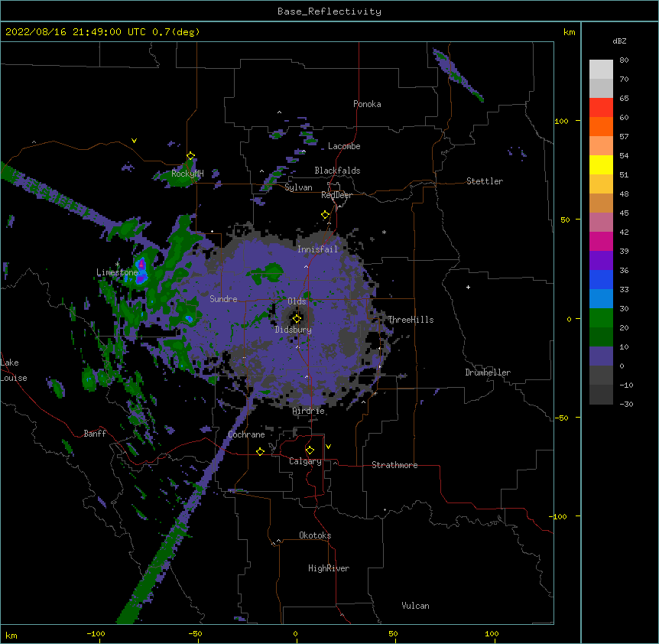Click the RedDeer city label
This screenshot has width=659, height=644.
pos(336,195)
